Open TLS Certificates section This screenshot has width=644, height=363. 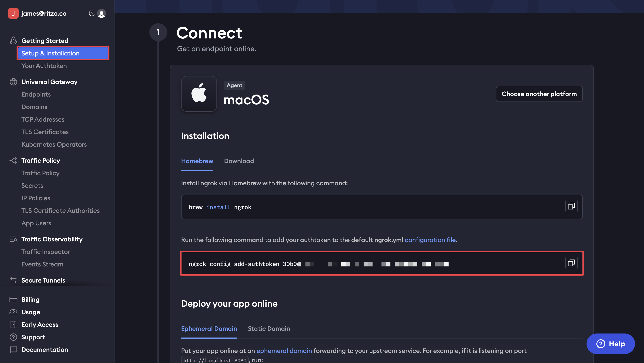coord(45,132)
